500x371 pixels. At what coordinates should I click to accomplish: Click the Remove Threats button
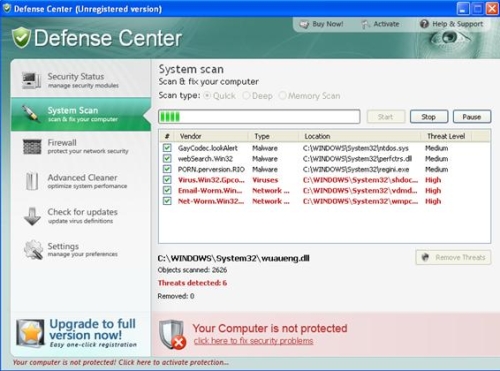(x=453, y=257)
